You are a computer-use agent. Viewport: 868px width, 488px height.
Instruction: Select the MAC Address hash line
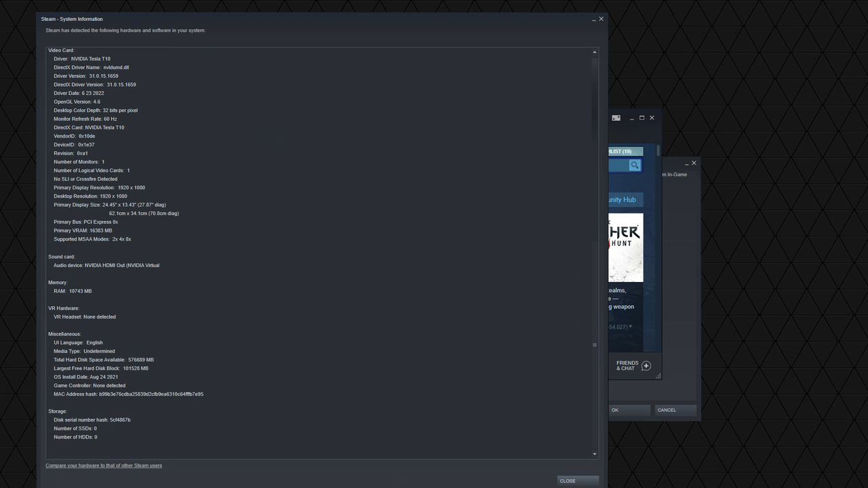[x=129, y=394]
